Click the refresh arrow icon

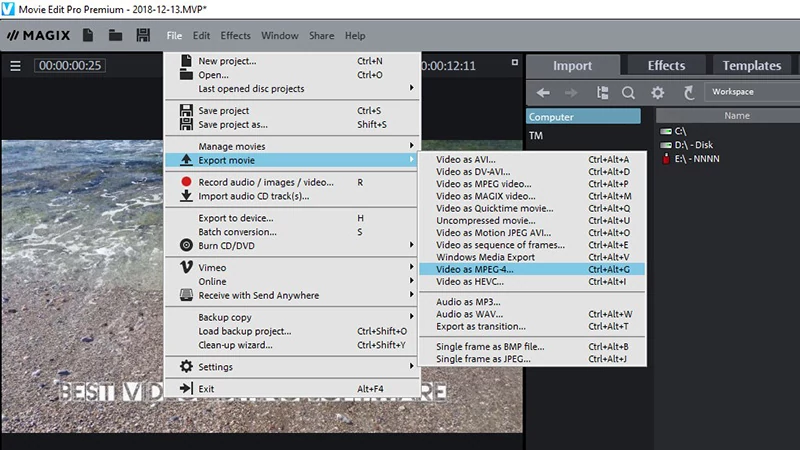pos(689,92)
